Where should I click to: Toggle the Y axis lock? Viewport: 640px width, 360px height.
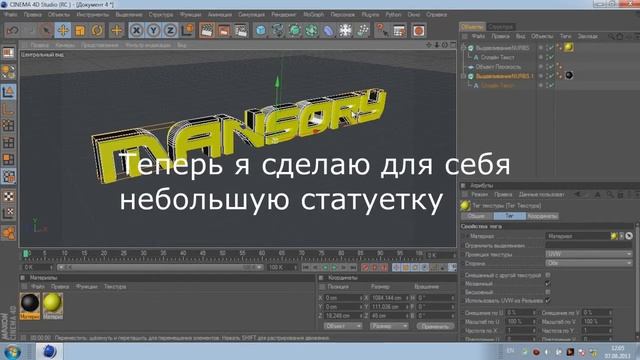click(x=153, y=30)
